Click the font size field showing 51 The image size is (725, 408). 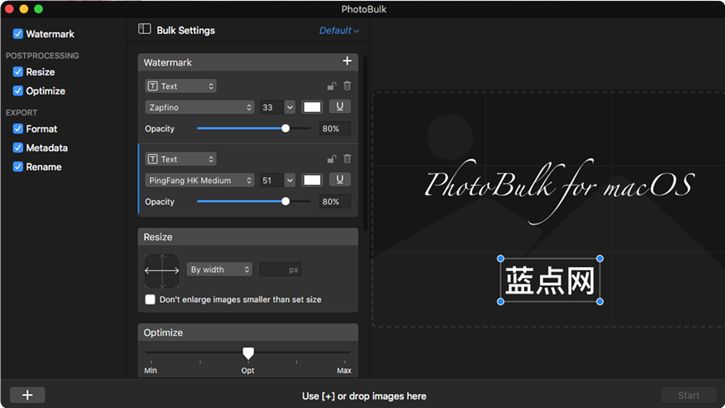pyautogui.click(x=271, y=180)
